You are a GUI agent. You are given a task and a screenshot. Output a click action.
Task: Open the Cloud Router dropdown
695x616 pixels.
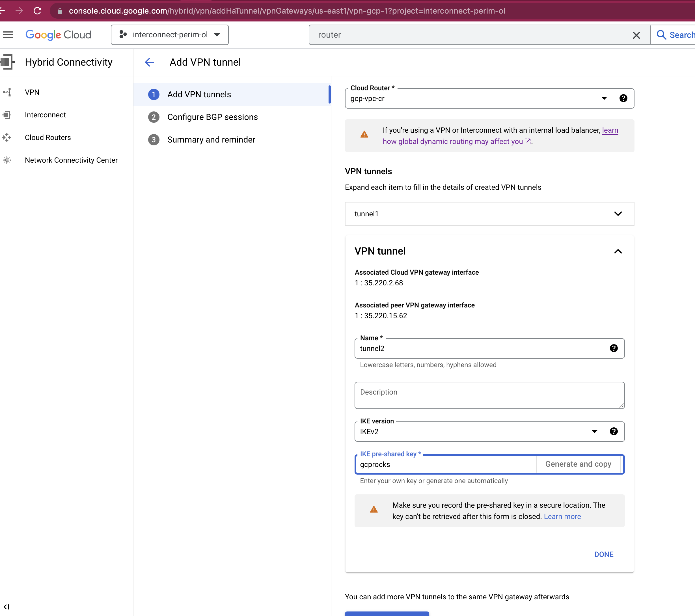pyautogui.click(x=604, y=98)
